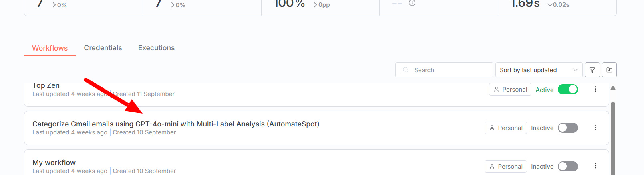The width and height of the screenshot is (644, 175).
Task: Open the My workflow entry
Action: [x=54, y=163]
